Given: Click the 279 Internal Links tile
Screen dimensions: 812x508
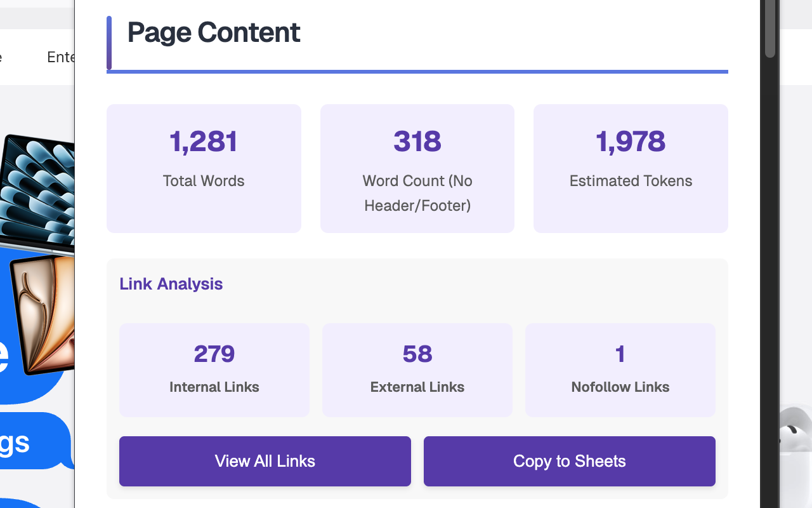Looking at the screenshot, I should click(214, 370).
